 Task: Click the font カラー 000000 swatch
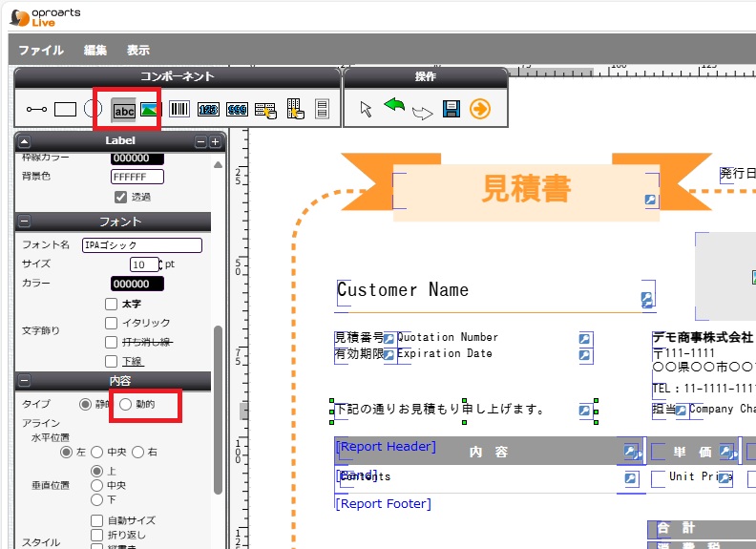click(136, 284)
